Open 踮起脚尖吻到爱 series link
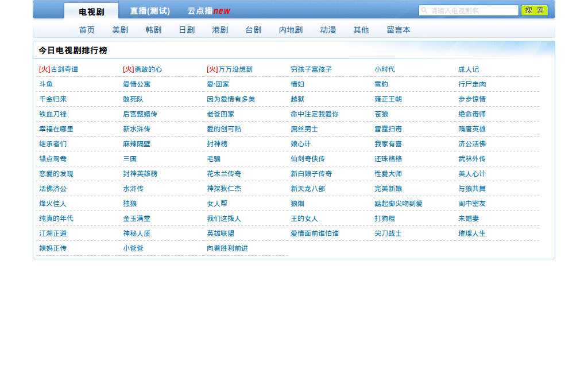The width and height of the screenshot is (588, 370). (399, 204)
